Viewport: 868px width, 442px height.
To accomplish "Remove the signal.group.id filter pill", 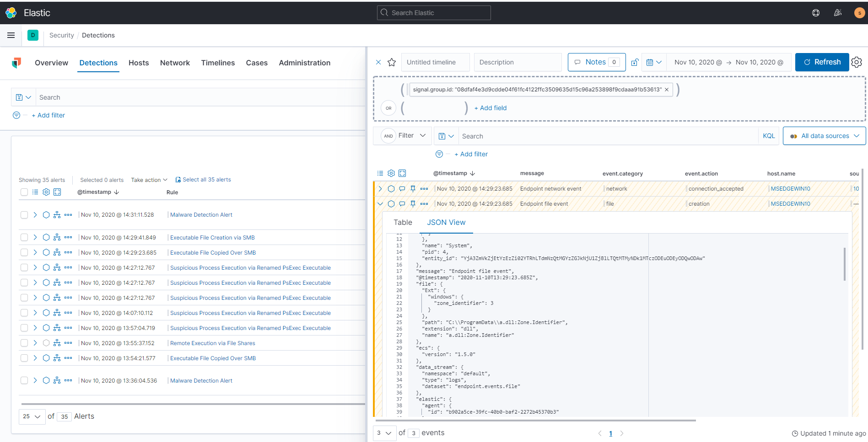I will click(x=667, y=90).
